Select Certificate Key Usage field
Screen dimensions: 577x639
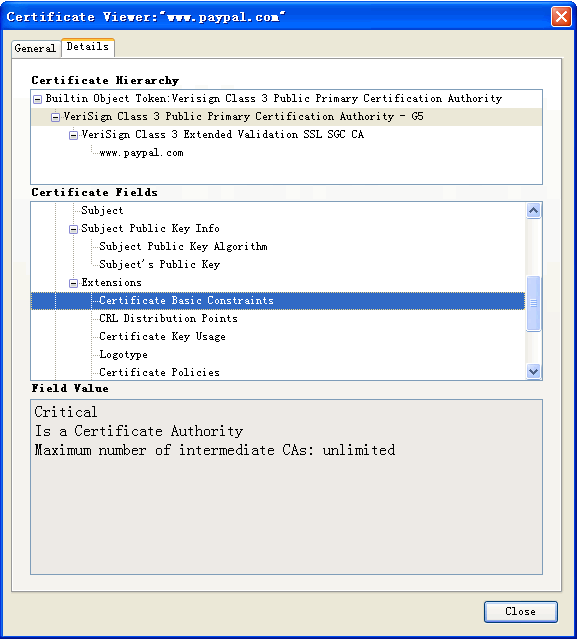(162, 336)
